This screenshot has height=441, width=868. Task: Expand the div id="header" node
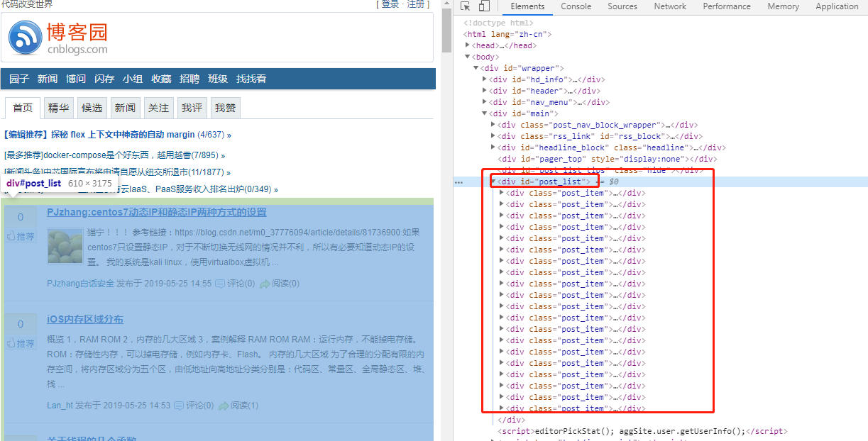485,91
